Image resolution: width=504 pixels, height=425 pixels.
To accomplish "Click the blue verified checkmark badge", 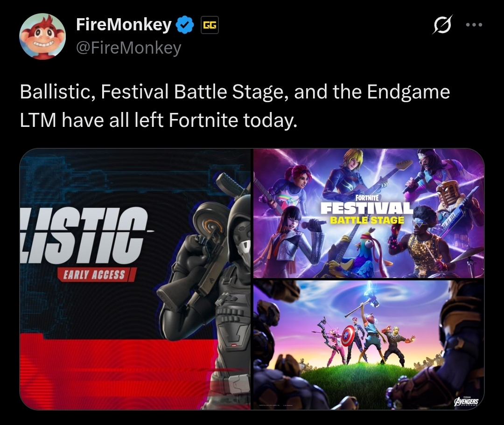I will pos(185,25).
